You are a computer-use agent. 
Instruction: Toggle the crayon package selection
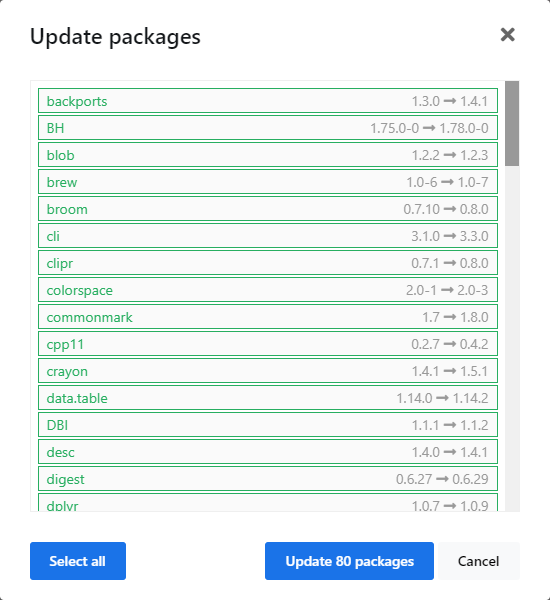click(268, 371)
